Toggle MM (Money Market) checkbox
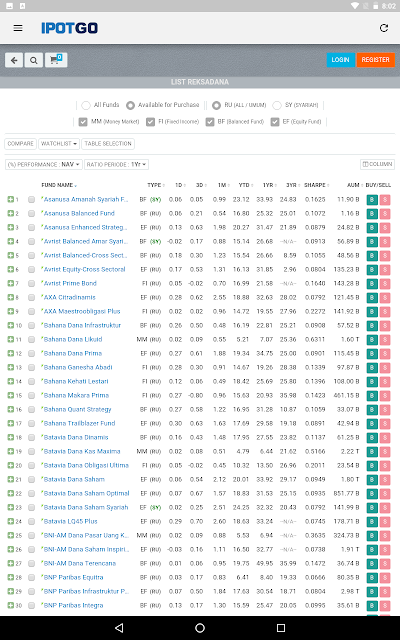Viewport: 400px width, 640px height. pyautogui.click(x=83, y=122)
